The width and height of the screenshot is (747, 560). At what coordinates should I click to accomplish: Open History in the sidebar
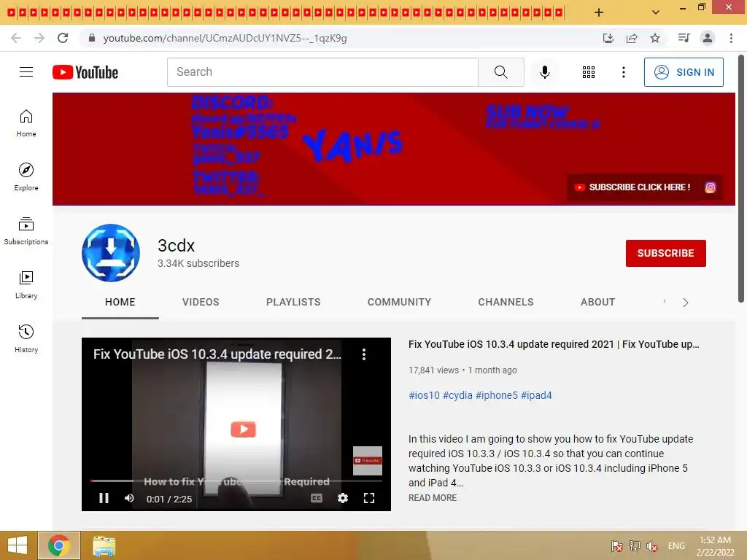coord(26,338)
